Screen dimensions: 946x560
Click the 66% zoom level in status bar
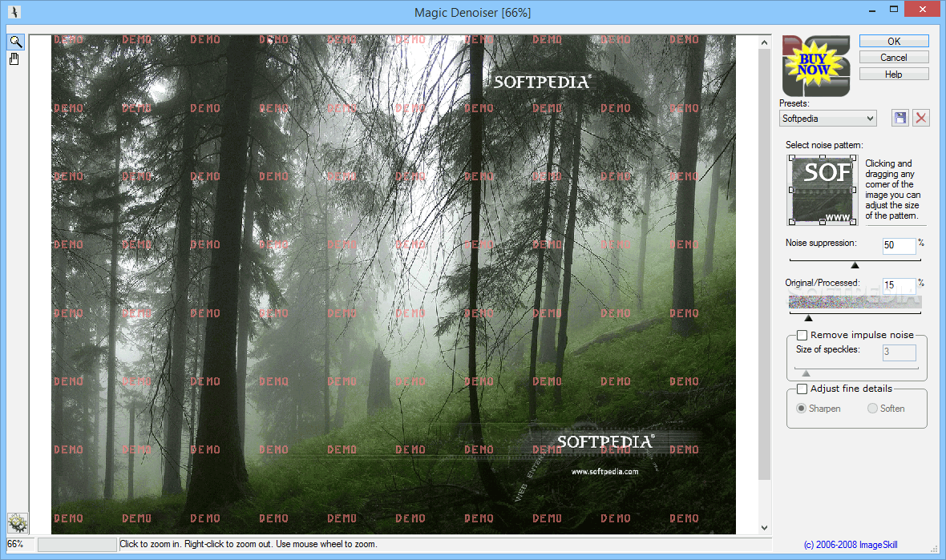tap(15, 544)
